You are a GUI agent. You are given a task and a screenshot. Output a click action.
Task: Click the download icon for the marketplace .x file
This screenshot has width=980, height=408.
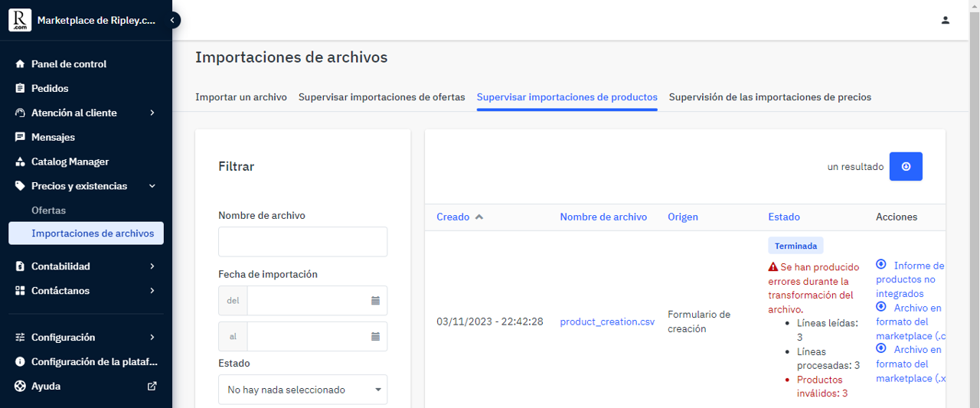(881, 348)
